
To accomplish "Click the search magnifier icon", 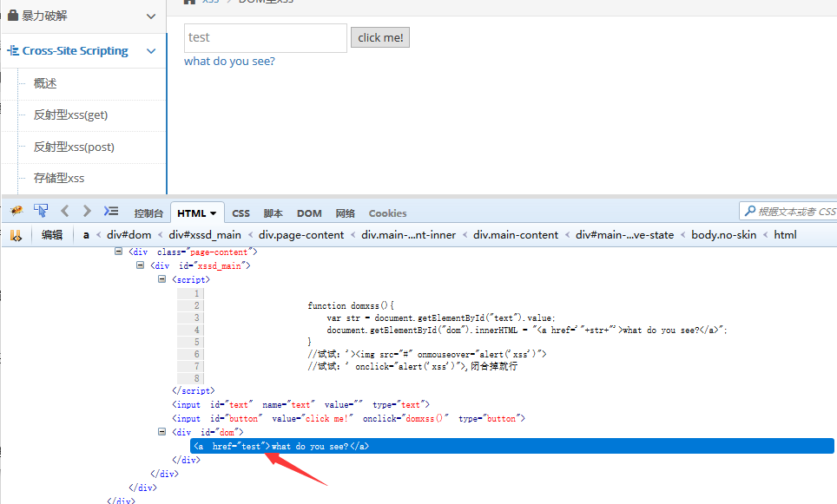I will pos(750,211).
